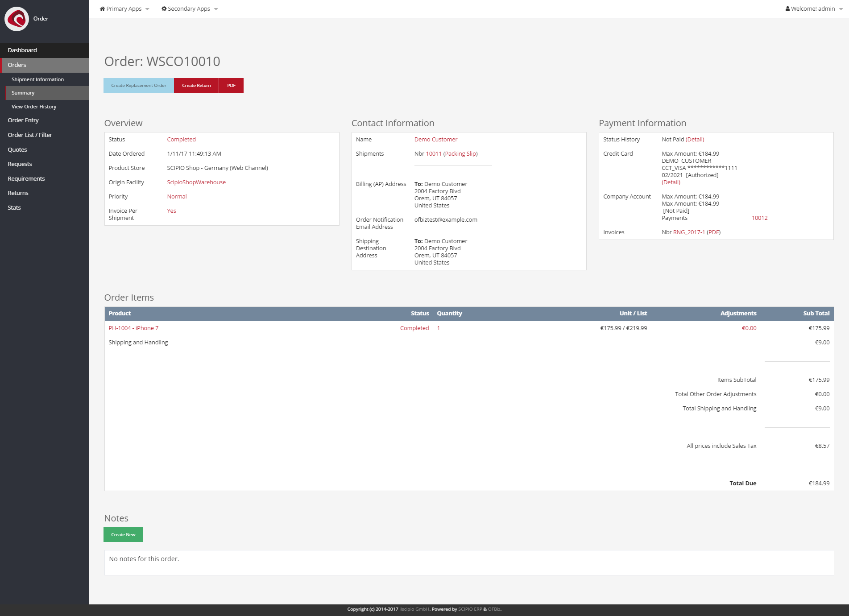Open the Packing Slip for shipment 10011
Image resolution: width=849 pixels, height=616 pixels.
pos(460,153)
